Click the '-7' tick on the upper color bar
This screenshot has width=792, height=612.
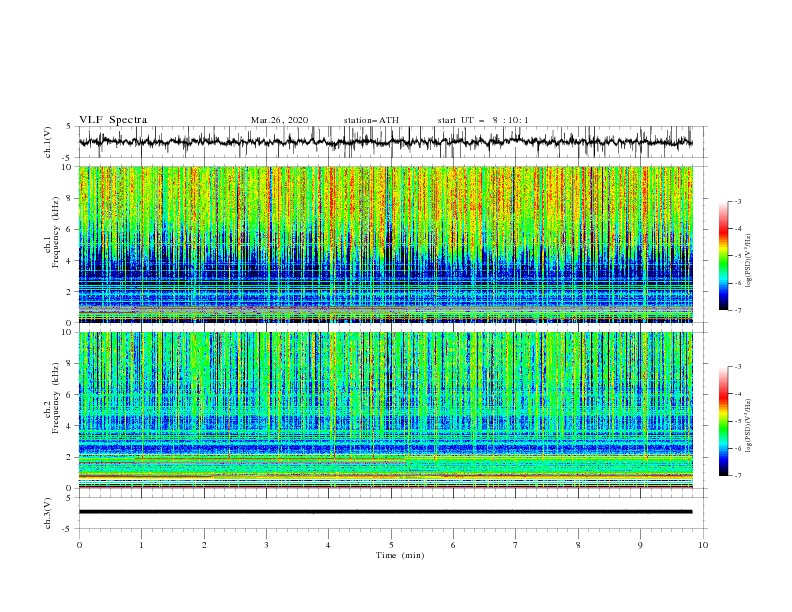(x=737, y=310)
